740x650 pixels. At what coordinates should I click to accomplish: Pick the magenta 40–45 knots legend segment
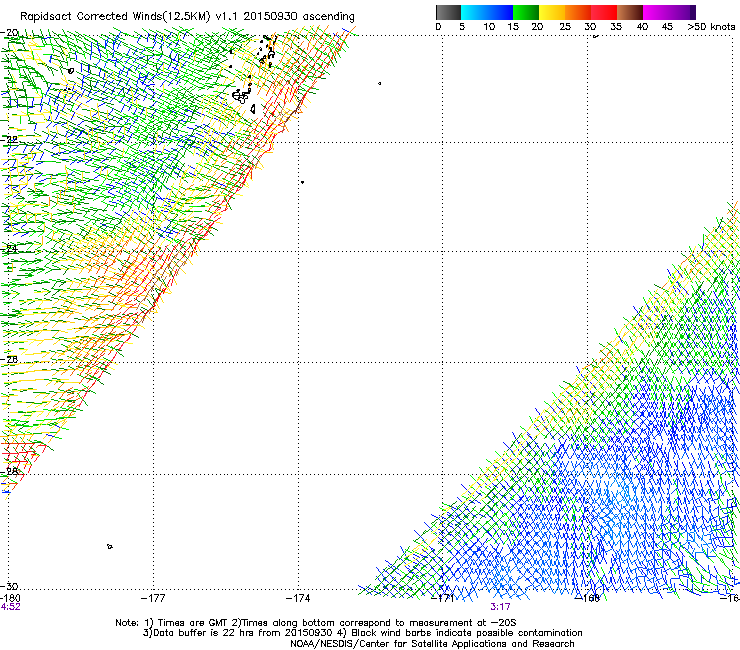656,12
